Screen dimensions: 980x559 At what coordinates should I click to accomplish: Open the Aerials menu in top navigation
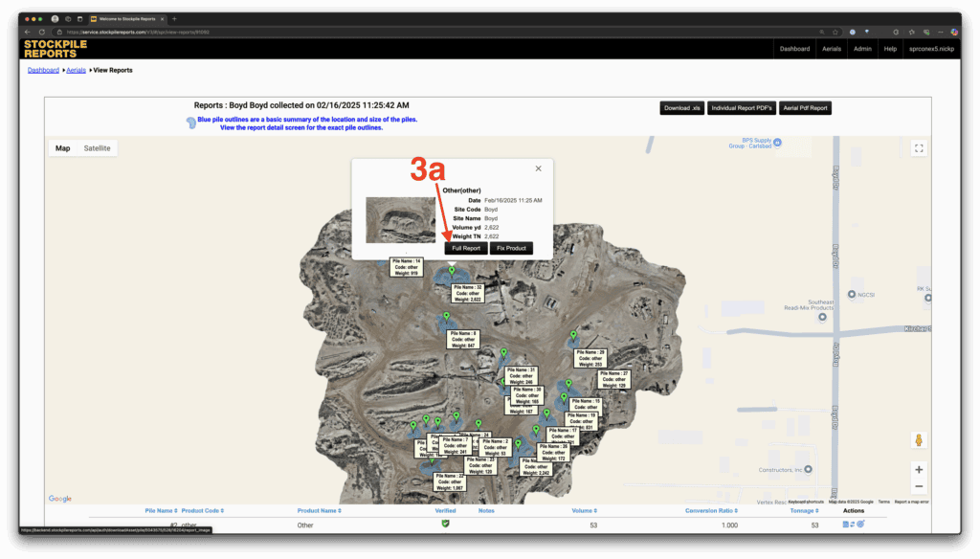tap(831, 48)
